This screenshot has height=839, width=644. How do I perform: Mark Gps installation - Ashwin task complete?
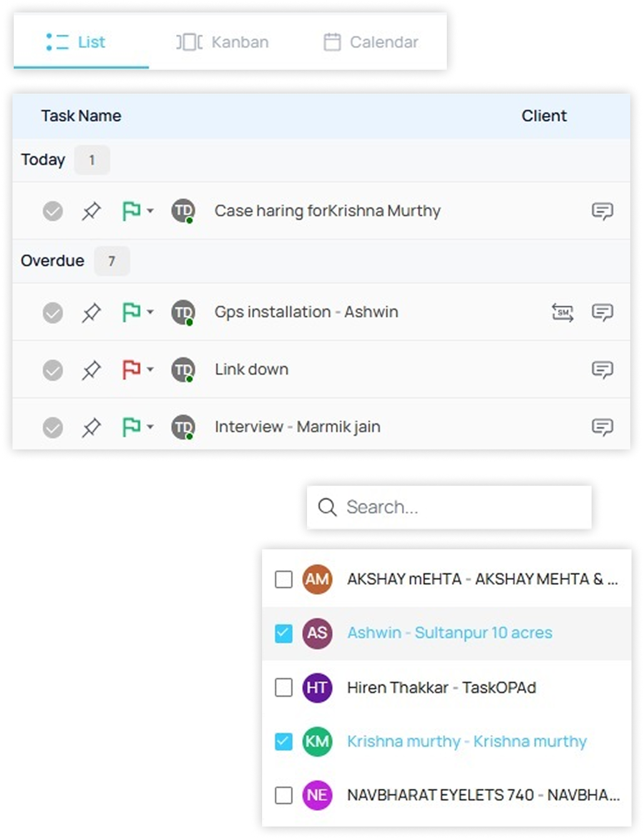click(53, 312)
